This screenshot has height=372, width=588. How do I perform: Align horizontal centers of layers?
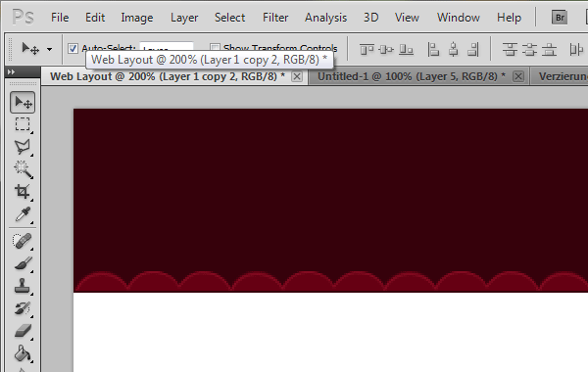[454, 49]
